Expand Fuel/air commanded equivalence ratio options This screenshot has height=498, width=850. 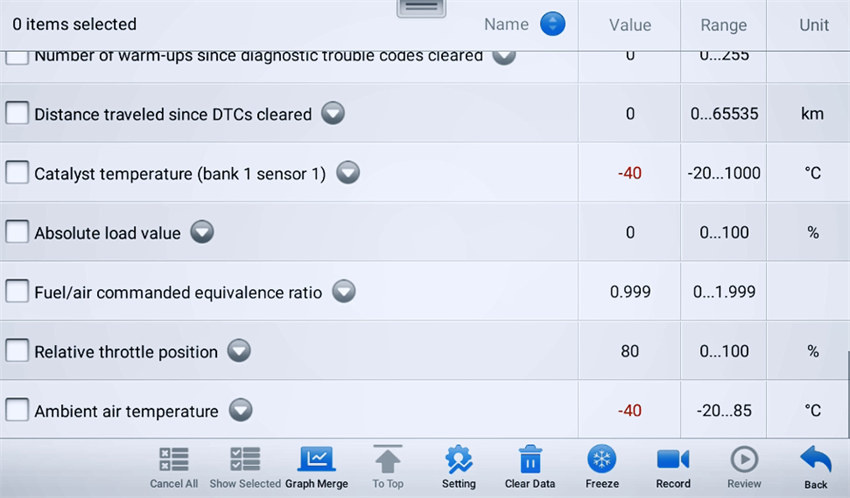[x=344, y=292]
